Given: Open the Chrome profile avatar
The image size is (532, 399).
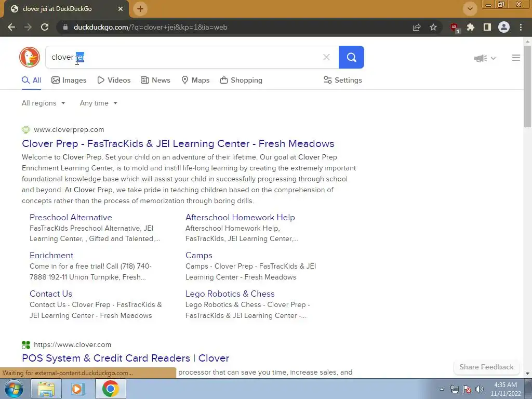Looking at the screenshot, I should [x=504, y=27].
